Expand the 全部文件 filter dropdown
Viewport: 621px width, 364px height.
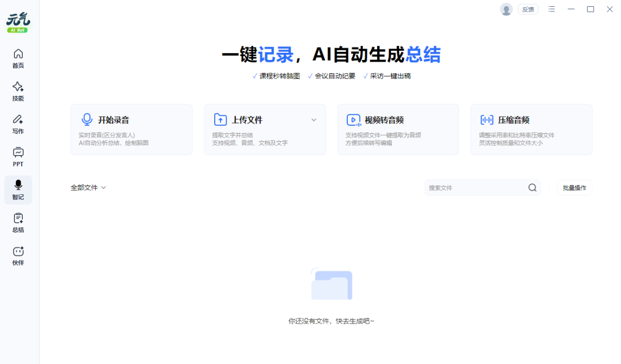coord(88,188)
